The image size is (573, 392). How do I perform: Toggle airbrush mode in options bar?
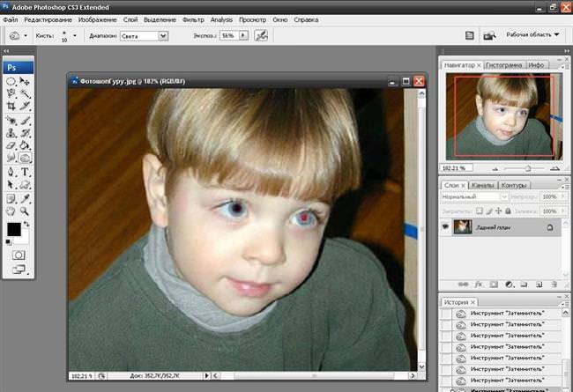point(261,35)
